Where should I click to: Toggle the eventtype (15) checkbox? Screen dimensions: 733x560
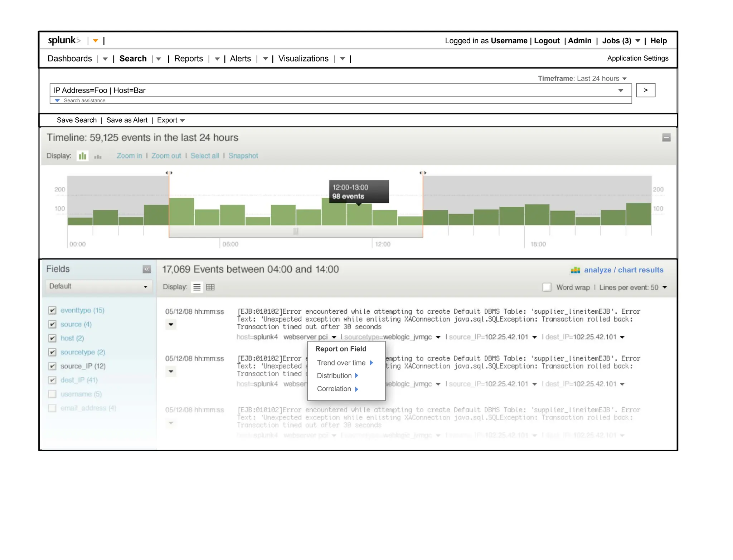pyautogui.click(x=52, y=310)
